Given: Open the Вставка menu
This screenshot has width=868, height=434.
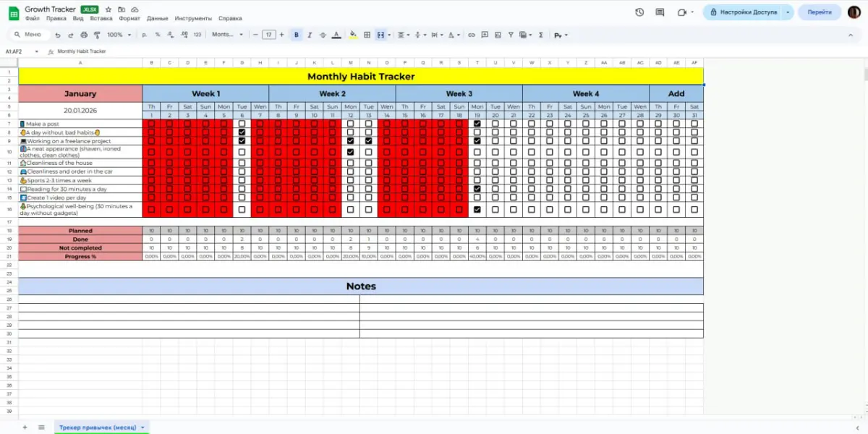Looking at the screenshot, I should pos(101,18).
